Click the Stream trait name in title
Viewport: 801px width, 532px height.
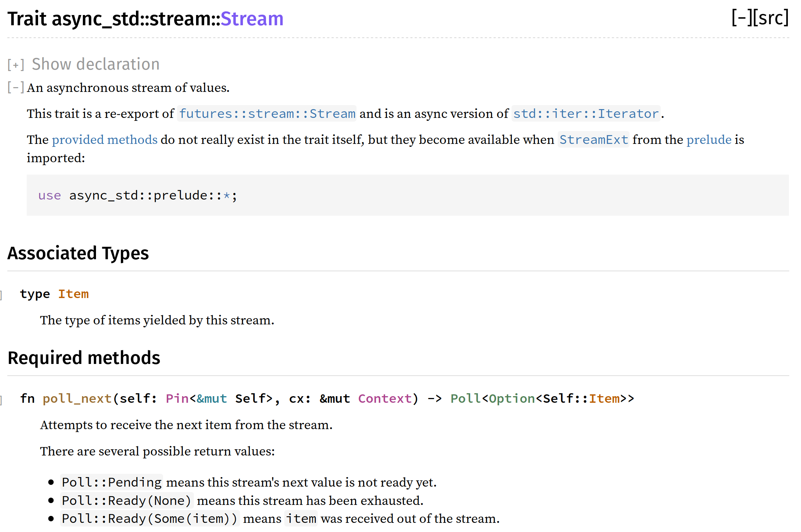(252, 19)
